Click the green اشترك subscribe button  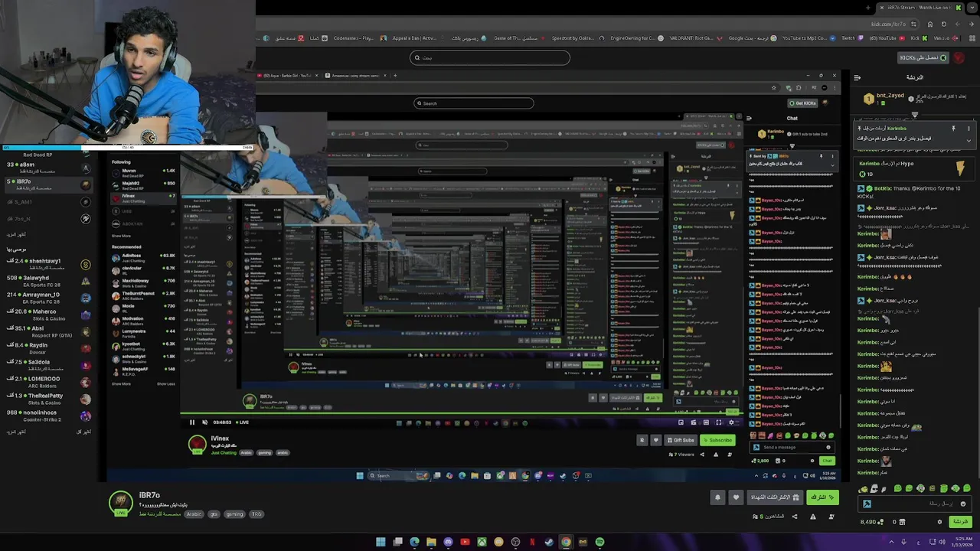click(823, 497)
